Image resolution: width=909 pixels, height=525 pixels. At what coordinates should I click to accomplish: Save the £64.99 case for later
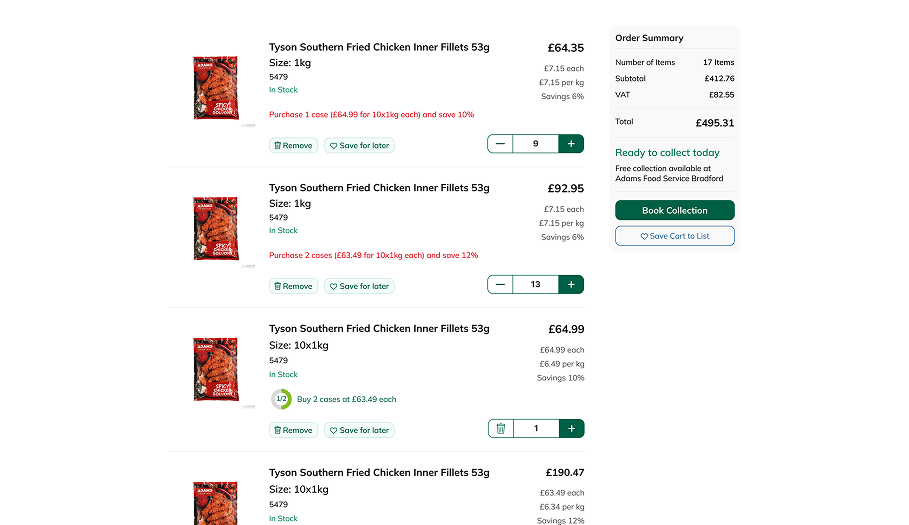359,430
